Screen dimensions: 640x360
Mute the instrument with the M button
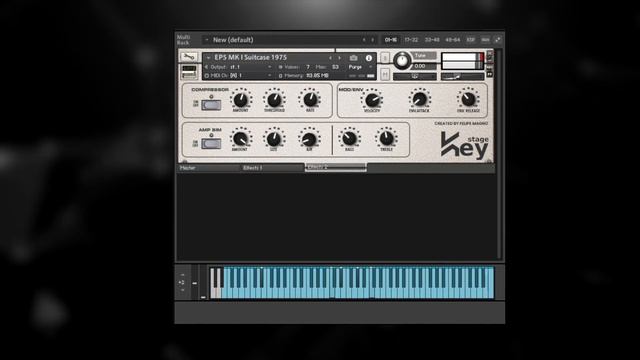click(385, 74)
